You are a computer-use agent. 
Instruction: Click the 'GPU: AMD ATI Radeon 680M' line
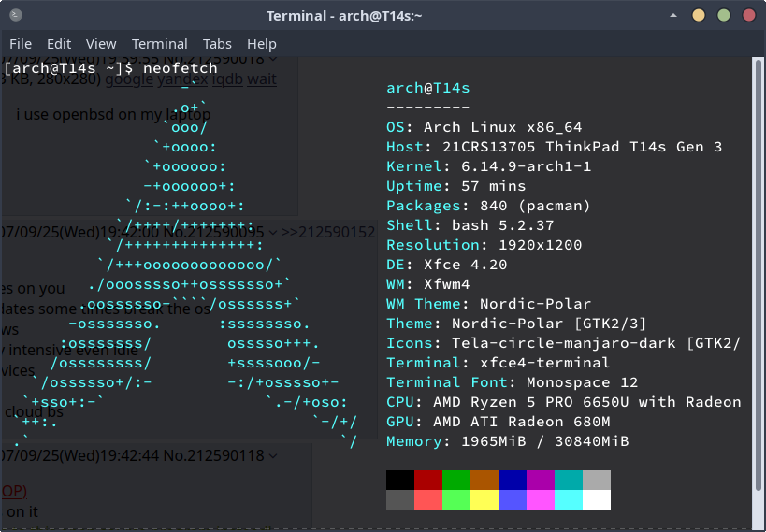[x=498, y=422]
